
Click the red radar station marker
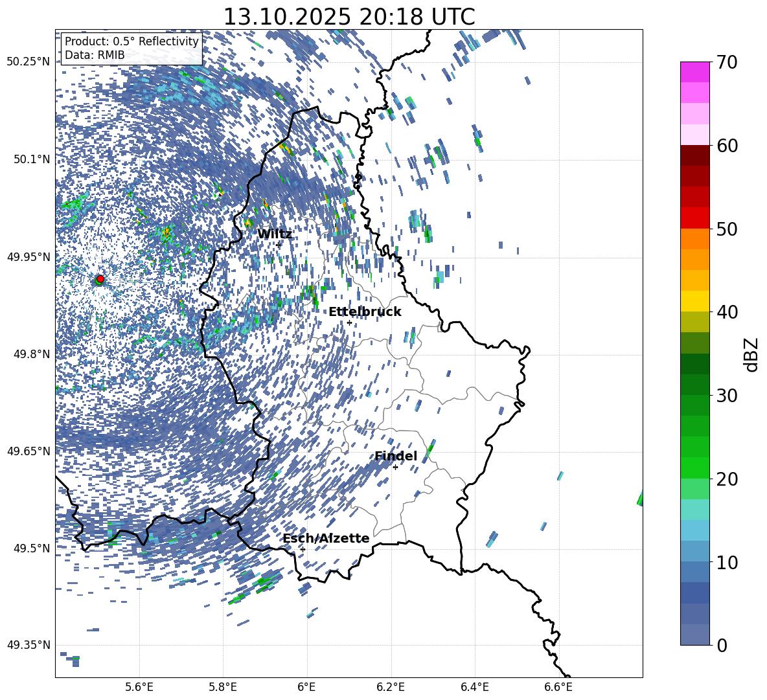100,278
